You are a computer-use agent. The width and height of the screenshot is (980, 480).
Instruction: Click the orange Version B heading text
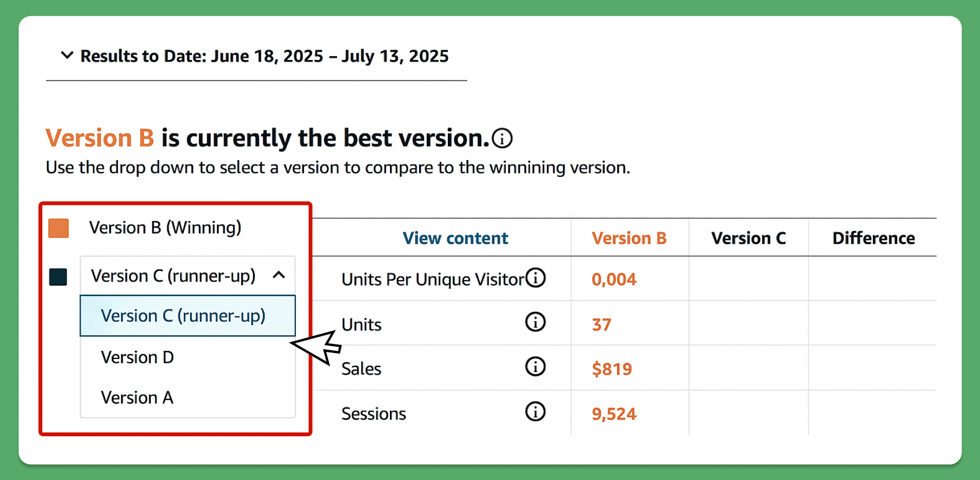click(x=100, y=138)
